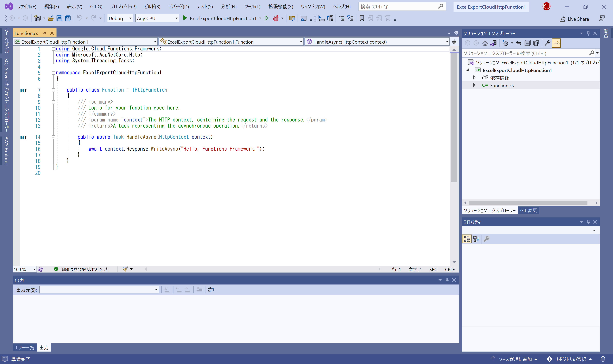
Task: Click the Open File folder icon
Action: [x=51, y=18]
